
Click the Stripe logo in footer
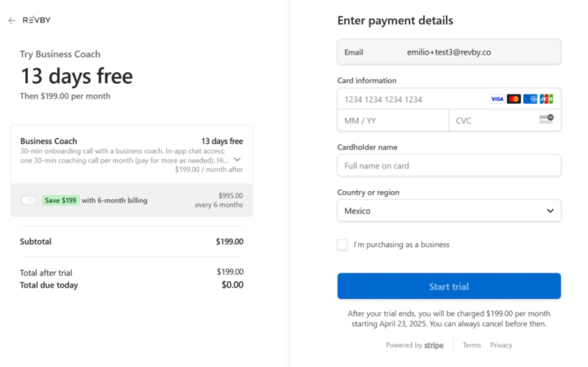(x=433, y=346)
